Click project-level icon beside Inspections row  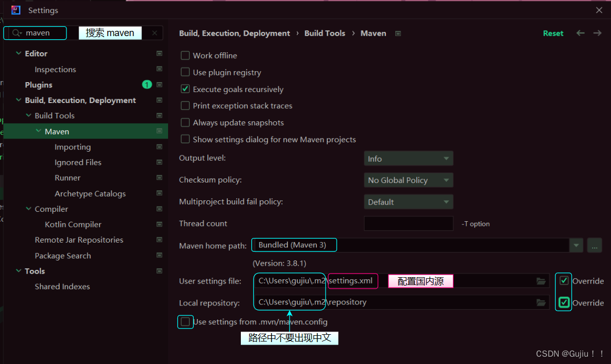point(159,69)
